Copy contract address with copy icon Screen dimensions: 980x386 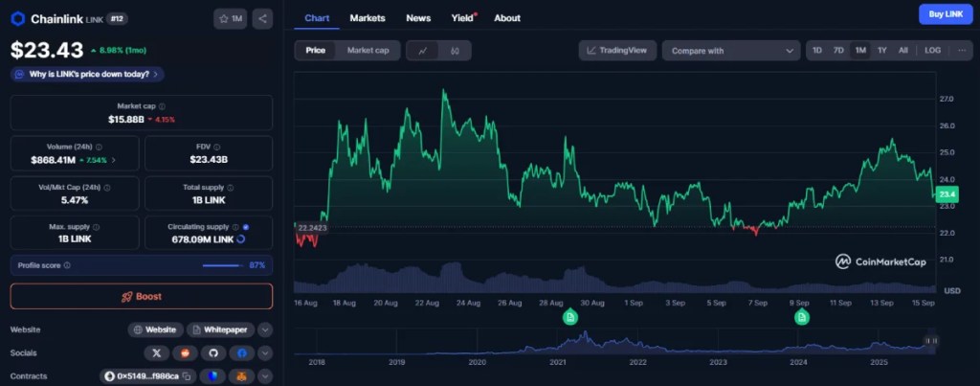pyautogui.click(x=187, y=376)
